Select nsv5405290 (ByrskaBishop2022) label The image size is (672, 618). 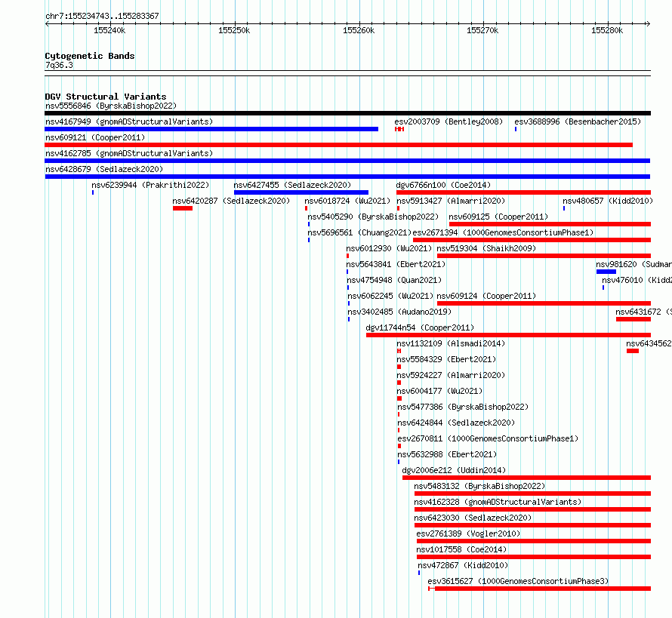point(373,217)
